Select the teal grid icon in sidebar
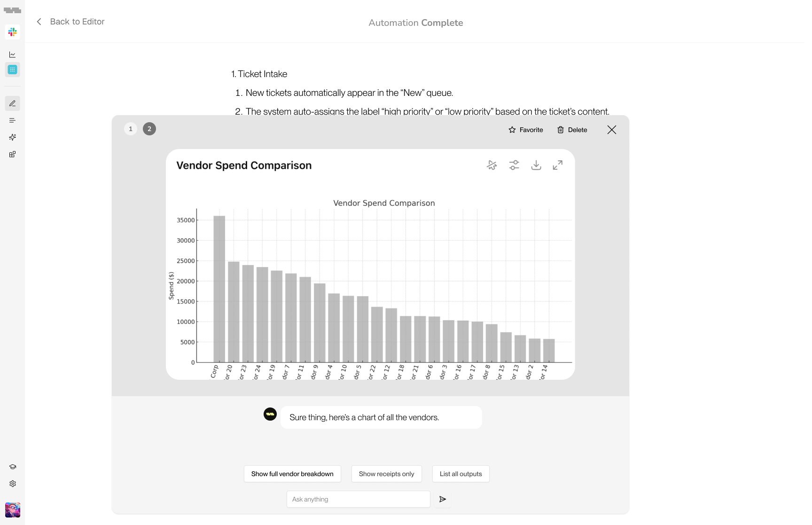This screenshot has width=812, height=525. [x=13, y=70]
